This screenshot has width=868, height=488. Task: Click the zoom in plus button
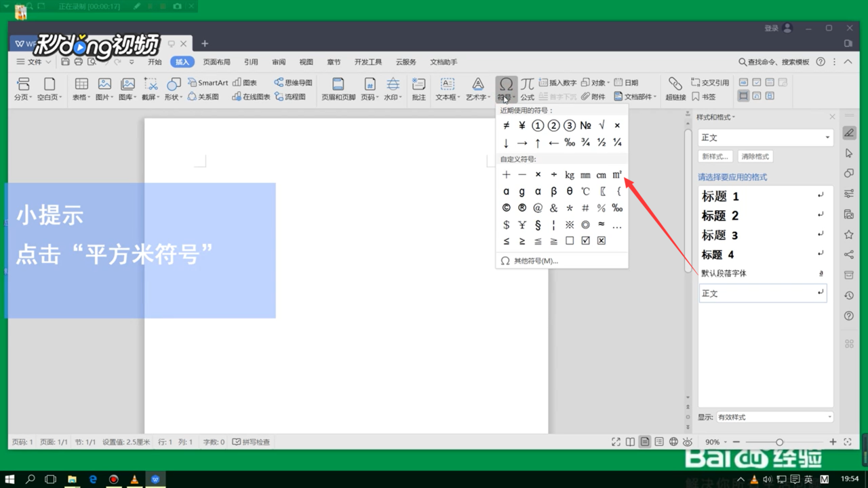833,442
